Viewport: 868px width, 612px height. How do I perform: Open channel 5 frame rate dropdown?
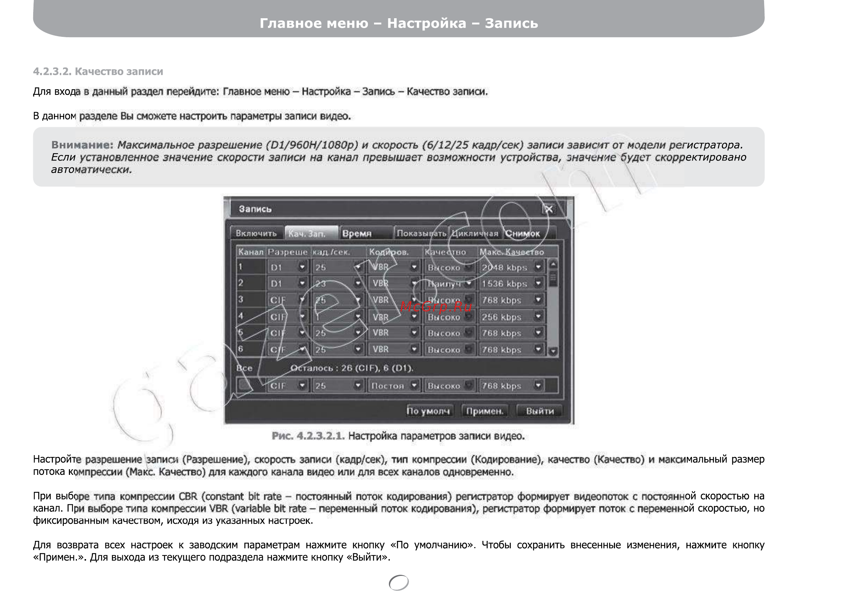[x=338, y=333]
